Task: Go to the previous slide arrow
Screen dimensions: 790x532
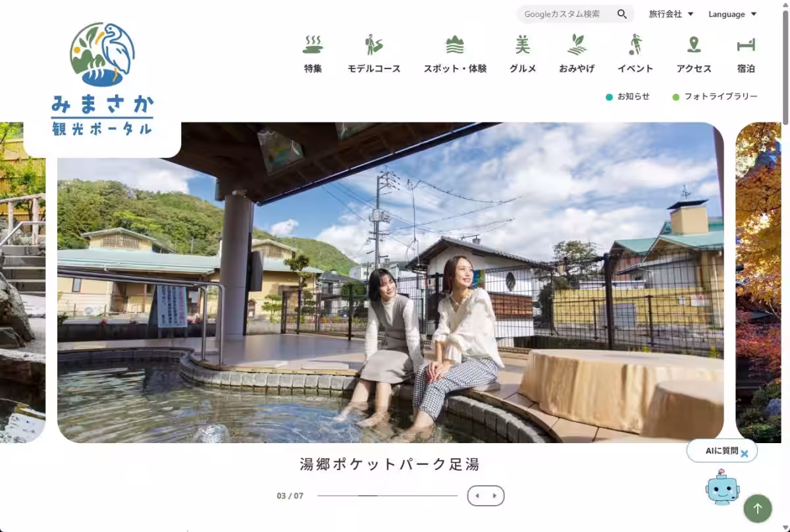Action: point(477,496)
